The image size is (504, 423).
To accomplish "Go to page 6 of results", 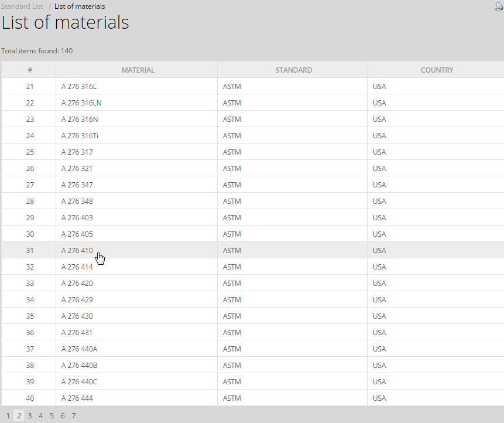I will click(63, 415).
